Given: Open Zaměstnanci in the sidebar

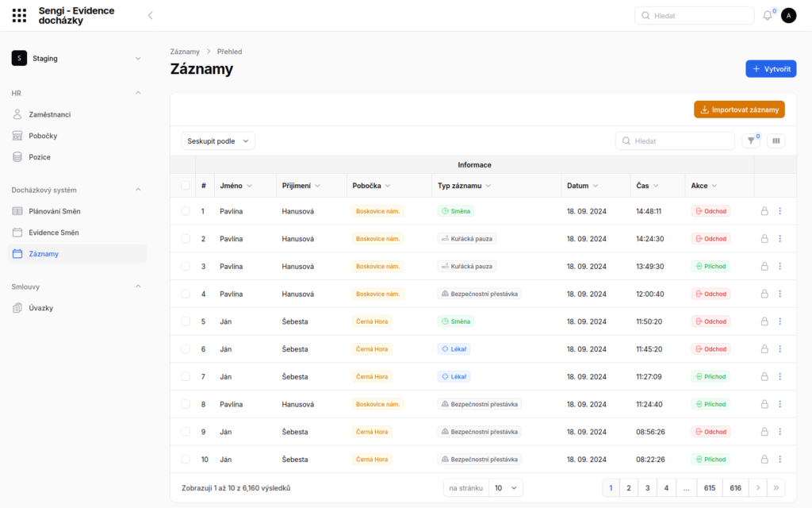Looking at the screenshot, I should point(50,114).
